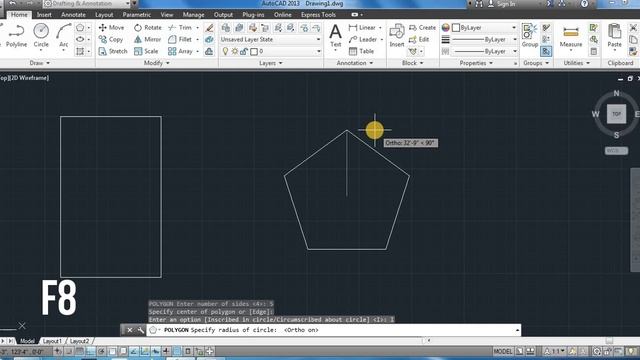Click Edit block button
Screen dimensions: 640x360
pos(419,39)
